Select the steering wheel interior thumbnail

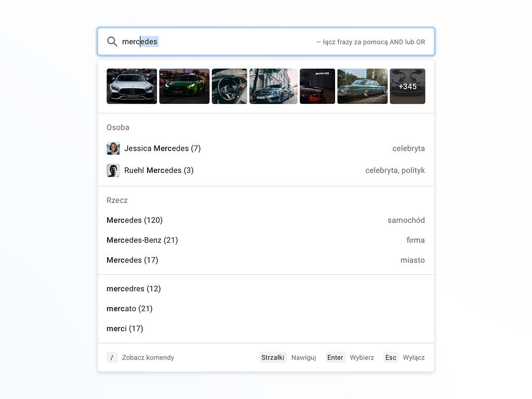pos(229,86)
